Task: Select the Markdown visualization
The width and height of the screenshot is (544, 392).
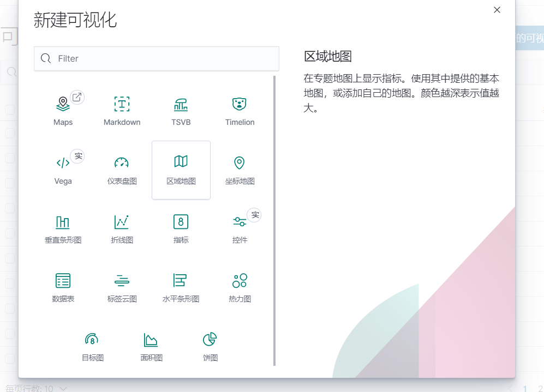Action: [122, 109]
